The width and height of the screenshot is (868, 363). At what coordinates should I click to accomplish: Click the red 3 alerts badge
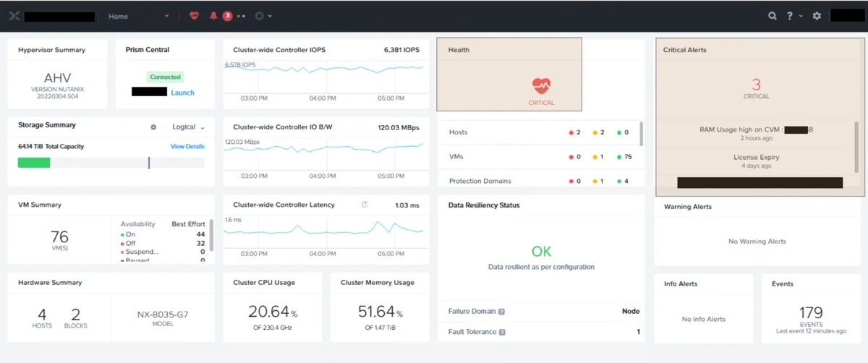(x=227, y=16)
